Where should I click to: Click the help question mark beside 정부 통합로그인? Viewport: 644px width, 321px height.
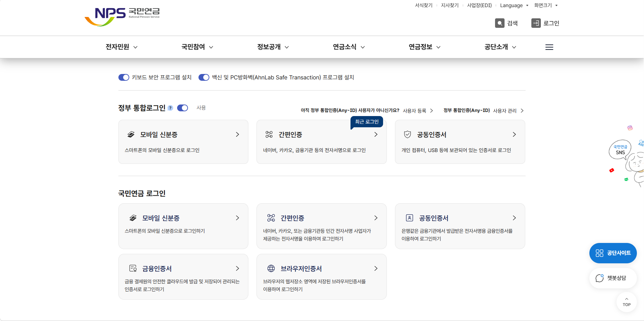click(x=170, y=108)
